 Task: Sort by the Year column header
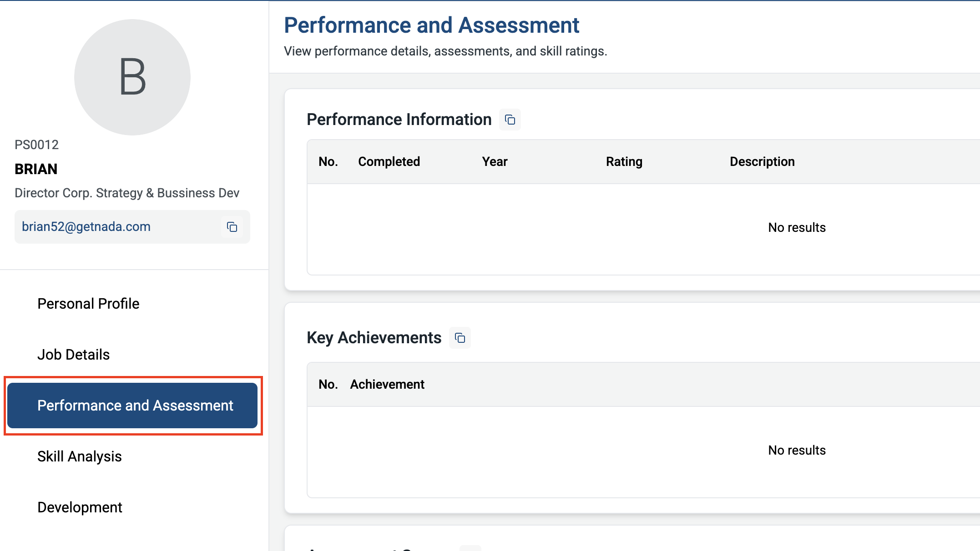coord(495,162)
